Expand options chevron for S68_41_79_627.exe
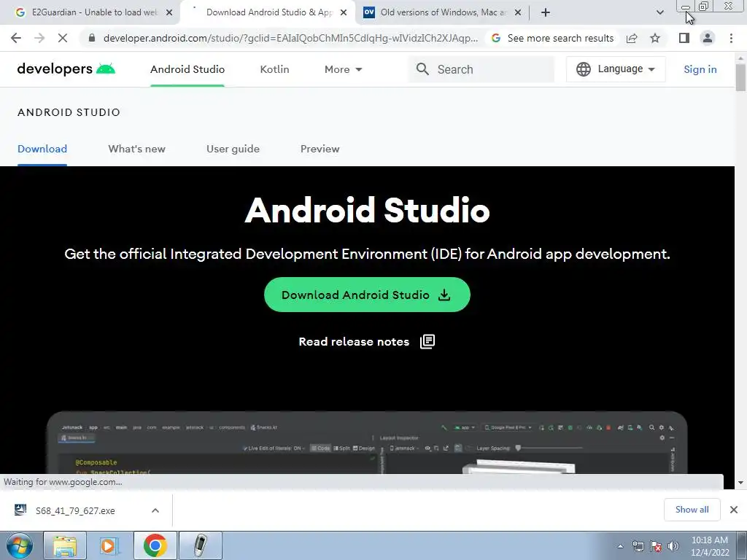 (x=155, y=510)
